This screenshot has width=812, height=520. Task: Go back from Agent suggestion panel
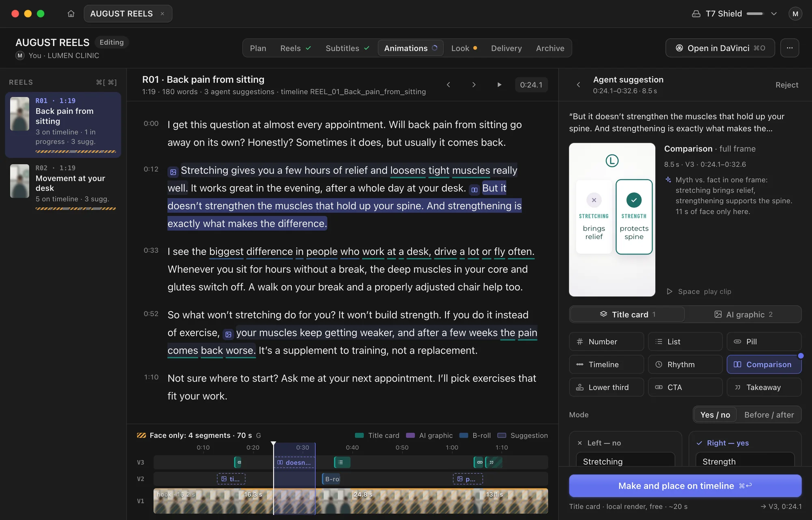(x=578, y=84)
